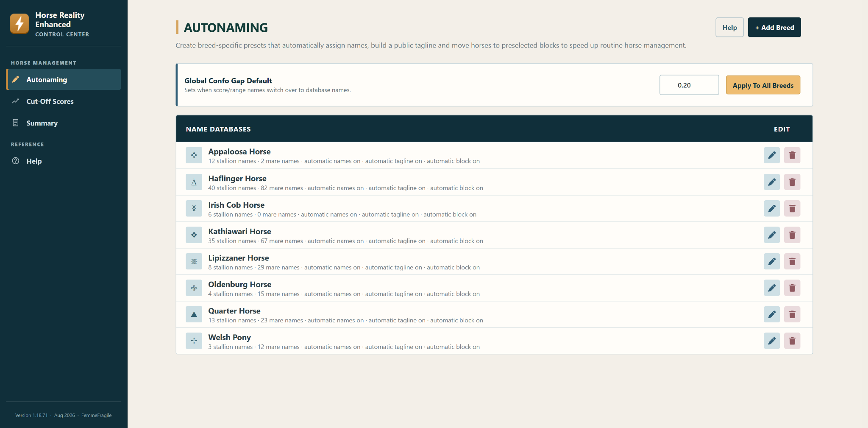Click Apply To All Breeds
Image resolution: width=868 pixels, height=428 pixels.
point(763,85)
